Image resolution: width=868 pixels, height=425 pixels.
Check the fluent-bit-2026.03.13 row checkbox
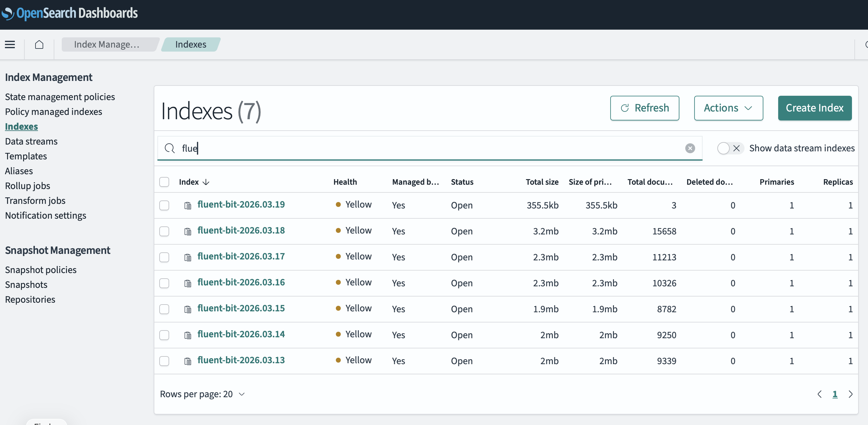tap(164, 361)
